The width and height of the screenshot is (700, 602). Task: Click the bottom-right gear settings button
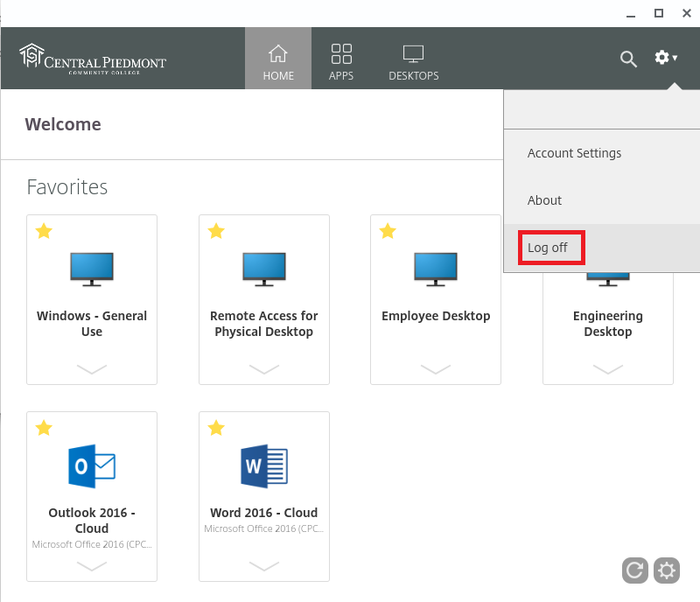pos(667,570)
